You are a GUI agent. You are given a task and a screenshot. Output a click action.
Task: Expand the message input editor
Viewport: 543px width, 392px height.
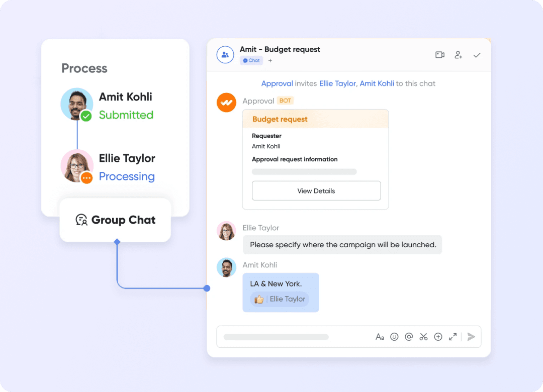click(x=452, y=337)
